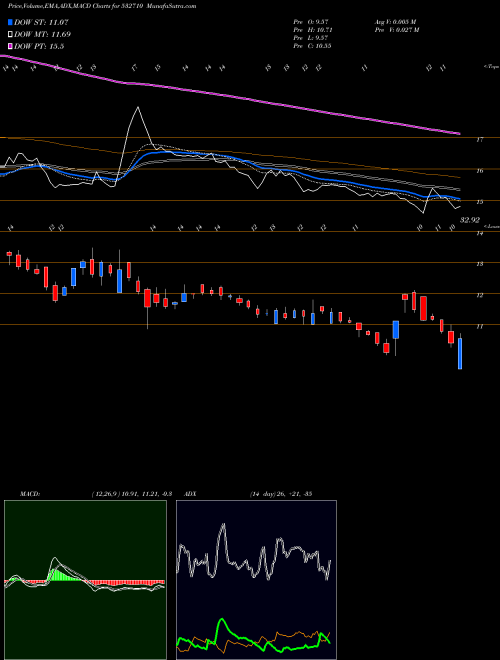Open the dark blue ADX indicator panel
Viewport: 500px width, 660px height.
(256, 580)
